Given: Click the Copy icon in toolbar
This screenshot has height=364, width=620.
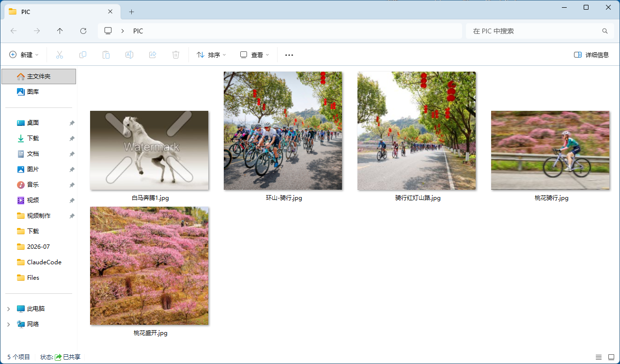Looking at the screenshot, I should 83,55.
